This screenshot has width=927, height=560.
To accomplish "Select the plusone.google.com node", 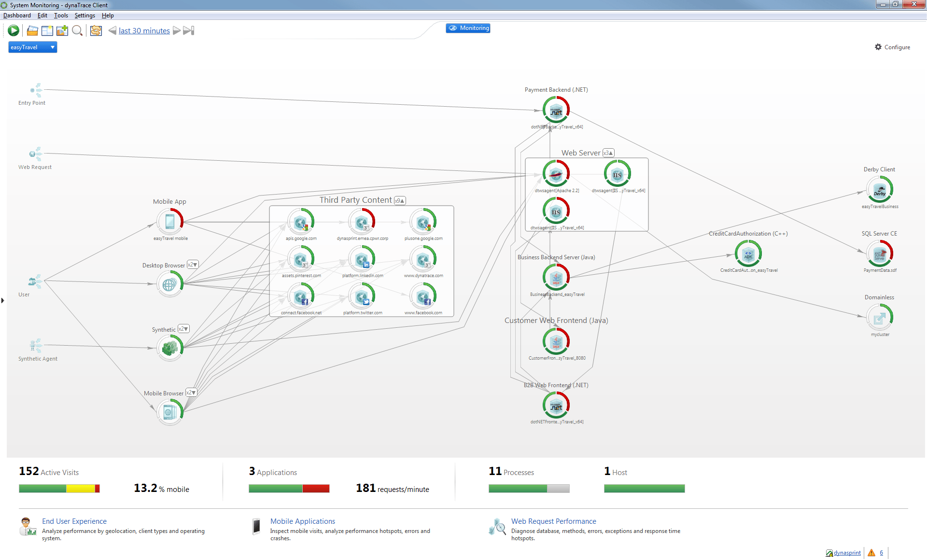I will [x=423, y=222].
